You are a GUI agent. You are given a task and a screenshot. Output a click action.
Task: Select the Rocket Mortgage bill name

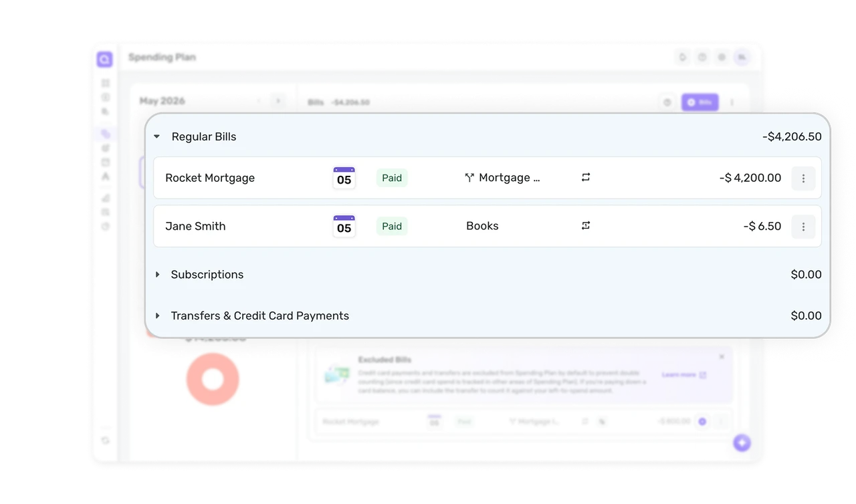click(210, 178)
